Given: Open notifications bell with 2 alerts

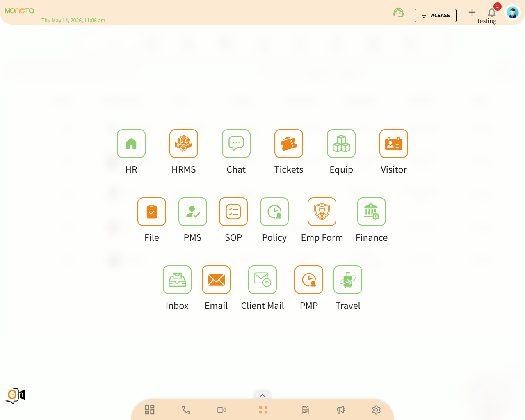Looking at the screenshot, I should tap(492, 12).
